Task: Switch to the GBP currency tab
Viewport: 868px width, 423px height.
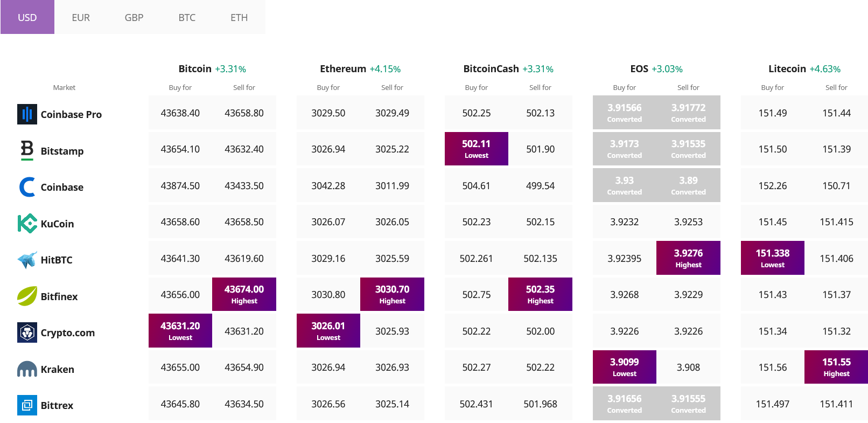Action: click(134, 17)
